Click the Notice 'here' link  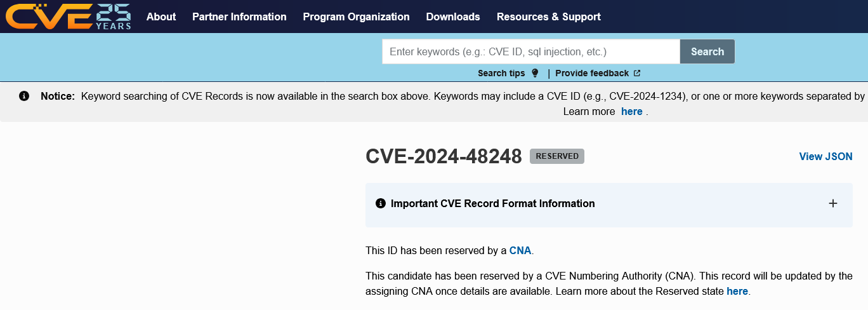click(631, 111)
